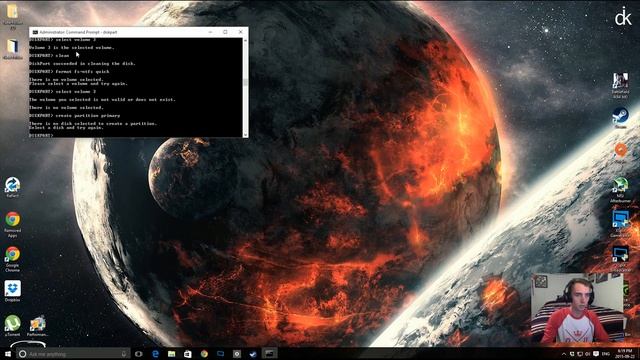Maximize the Command Prompt window

(225, 32)
